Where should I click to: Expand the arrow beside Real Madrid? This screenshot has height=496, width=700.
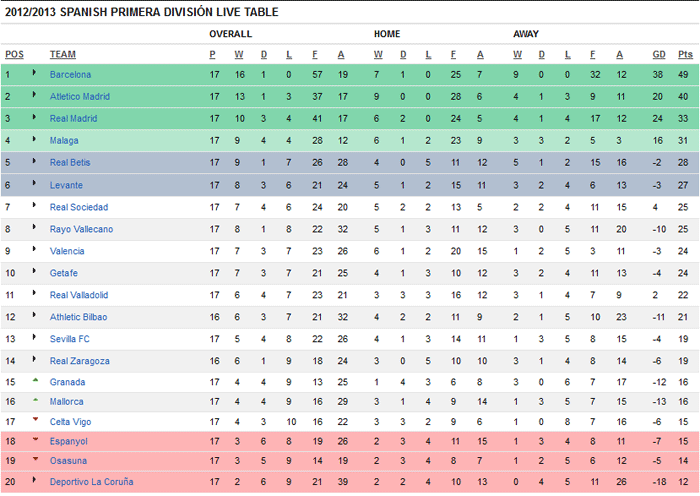34,117
